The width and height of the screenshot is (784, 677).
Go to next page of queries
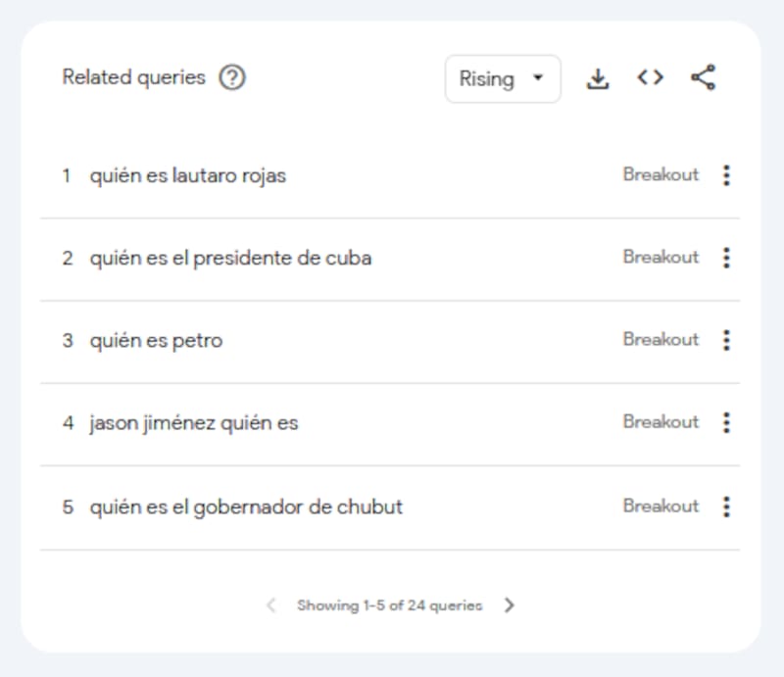click(x=509, y=605)
